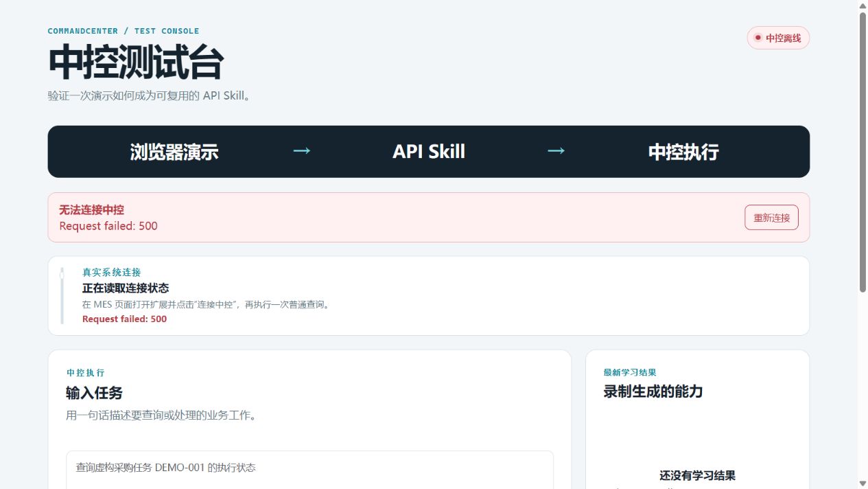This screenshot has height=489, width=868.
Task: Click the red dot in the 中控离线 badge
Action: (758, 38)
